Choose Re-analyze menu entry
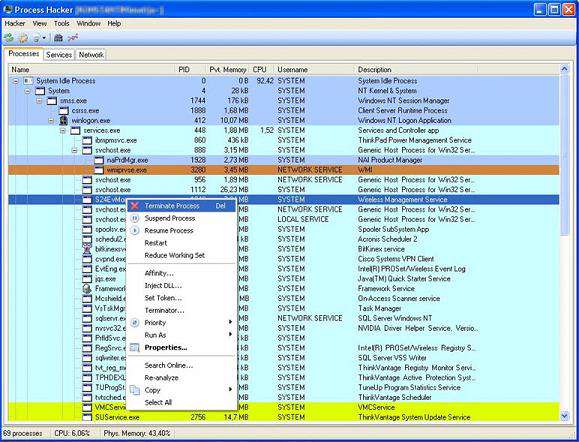 [161, 378]
